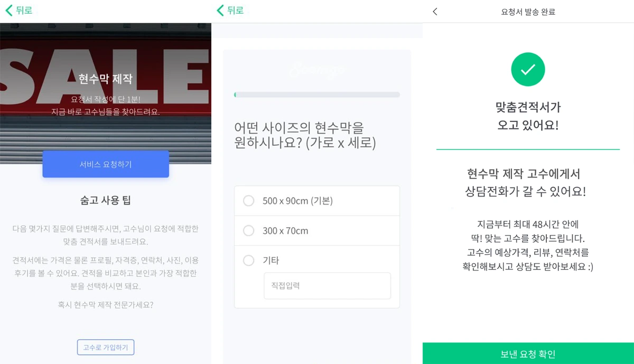This screenshot has width=634, height=364.
Task: Tap the green checkmark success icon
Action: (527, 69)
